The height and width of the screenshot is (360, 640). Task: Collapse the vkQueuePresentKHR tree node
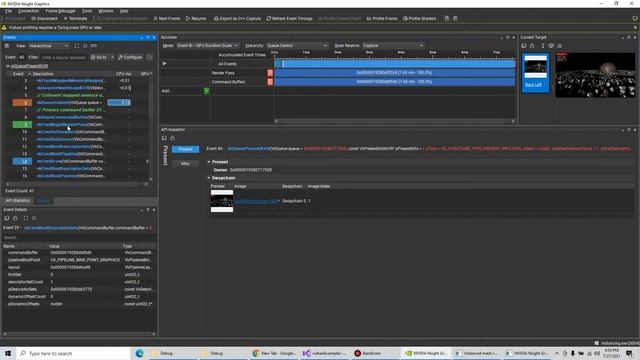point(8,66)
